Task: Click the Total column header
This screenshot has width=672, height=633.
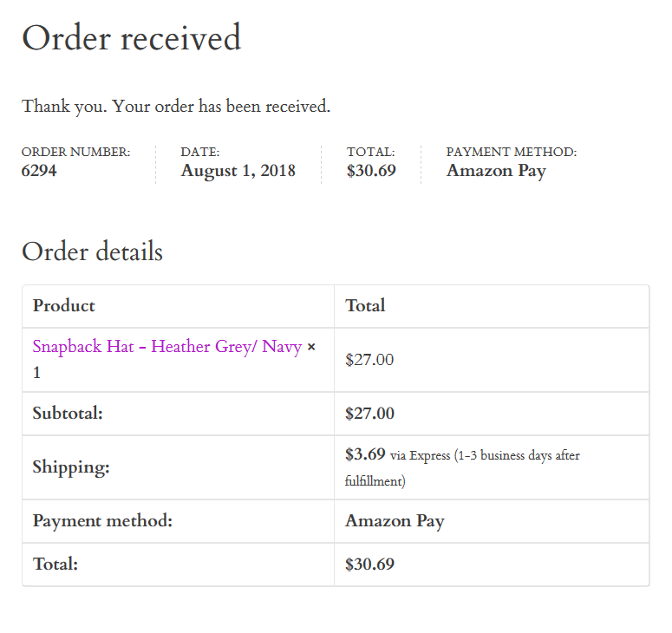Action: click(365, 305)
